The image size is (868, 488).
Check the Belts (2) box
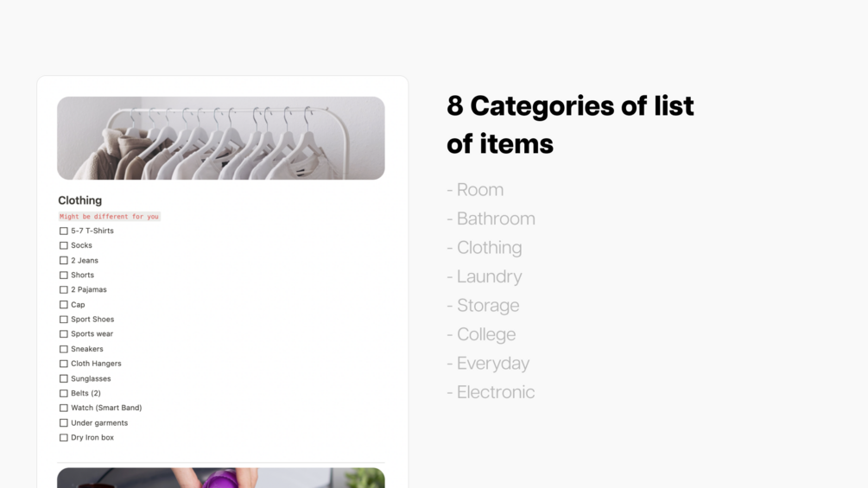[64, 393]
